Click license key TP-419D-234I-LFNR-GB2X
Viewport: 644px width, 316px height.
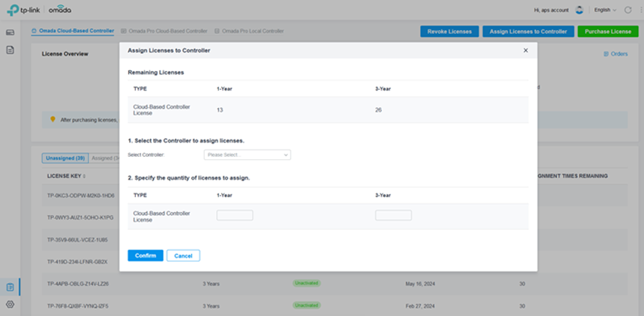[77, 262]
